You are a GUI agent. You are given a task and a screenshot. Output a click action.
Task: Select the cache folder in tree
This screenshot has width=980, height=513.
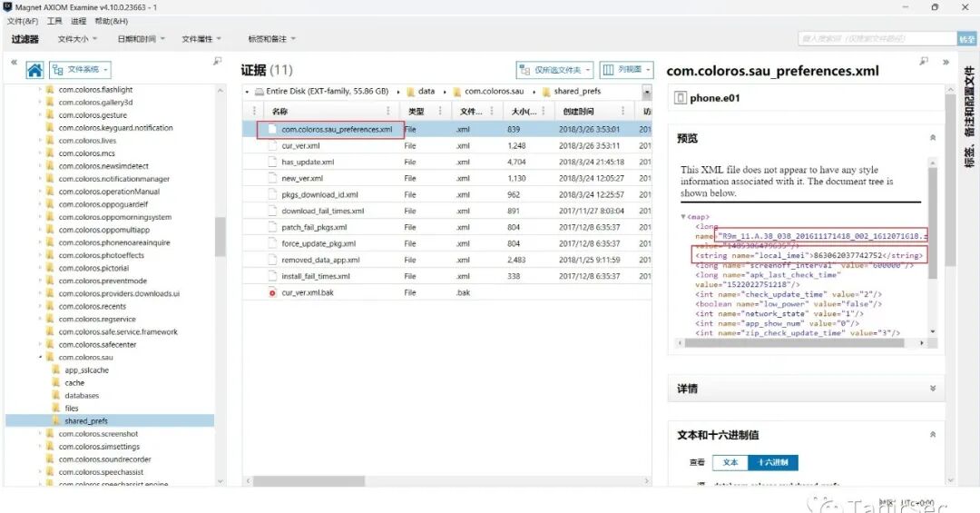[74, 383]
